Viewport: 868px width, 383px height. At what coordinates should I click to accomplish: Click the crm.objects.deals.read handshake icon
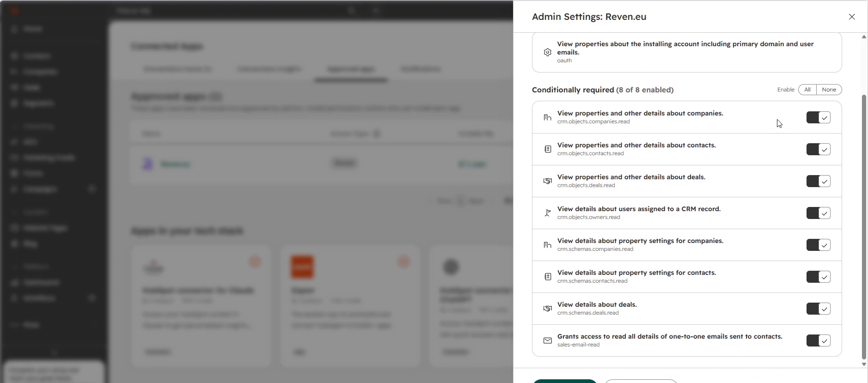tap(548, 181)
